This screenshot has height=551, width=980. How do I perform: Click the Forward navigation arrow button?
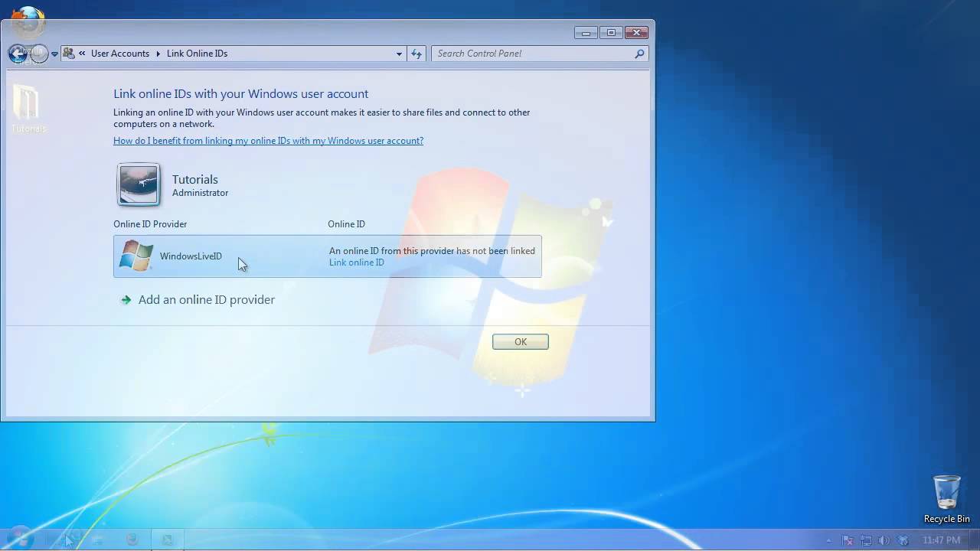[x=39, y=54]
